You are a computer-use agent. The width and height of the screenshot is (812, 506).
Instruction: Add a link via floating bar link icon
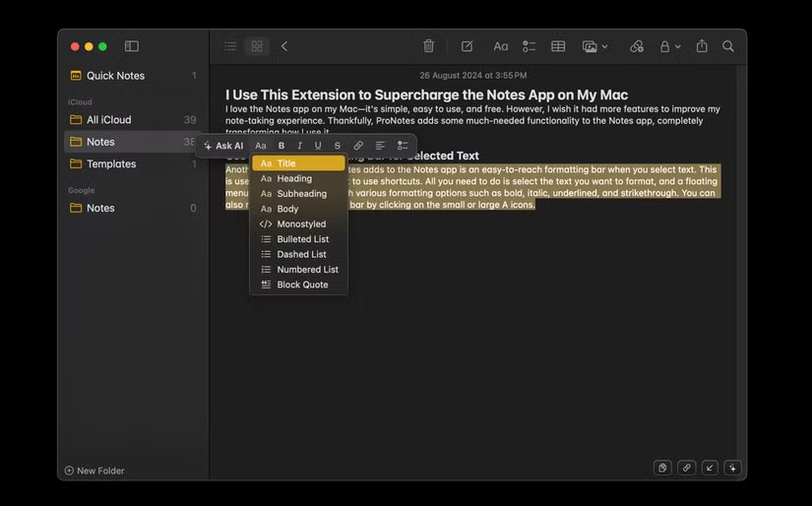[x=358, y=146]
